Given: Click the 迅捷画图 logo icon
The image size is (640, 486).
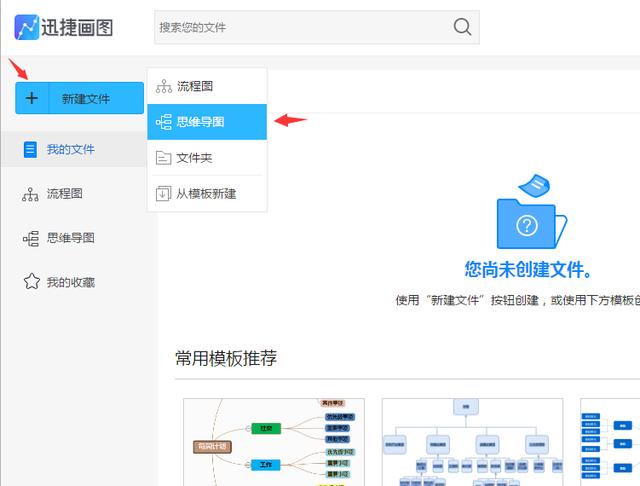Looking at the screenshot, I should pyautogui.click(x=27, y=27).
